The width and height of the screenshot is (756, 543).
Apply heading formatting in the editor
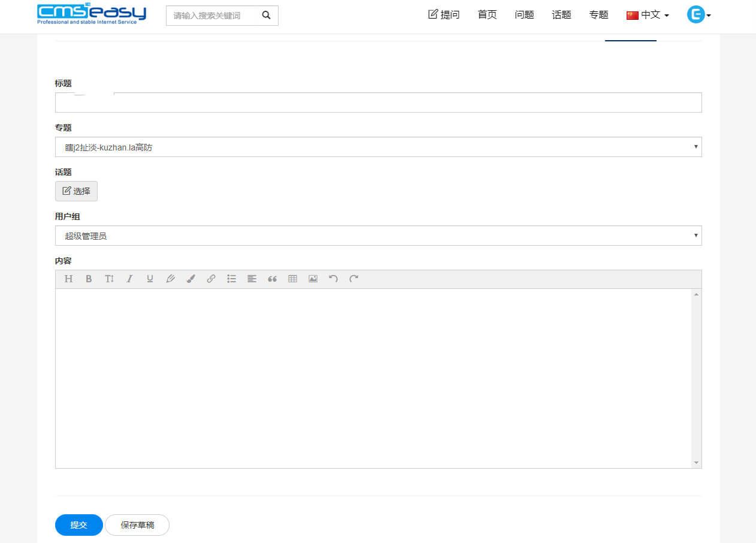(x=68, y=278)
